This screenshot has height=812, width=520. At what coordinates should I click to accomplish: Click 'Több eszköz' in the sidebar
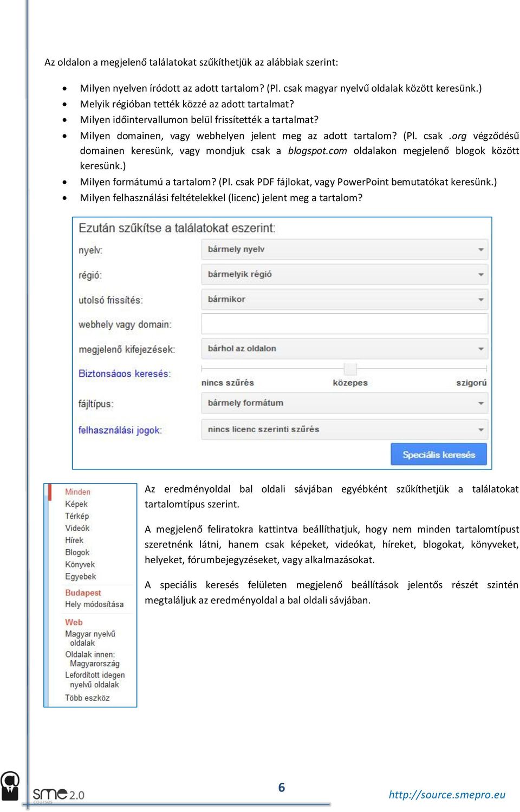(x=87, y=698)
